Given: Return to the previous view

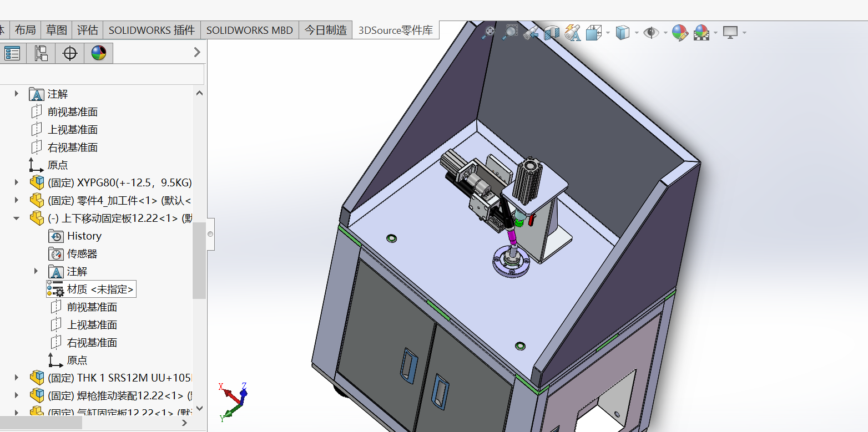Looking at the screenshot, I should [531, 33].
